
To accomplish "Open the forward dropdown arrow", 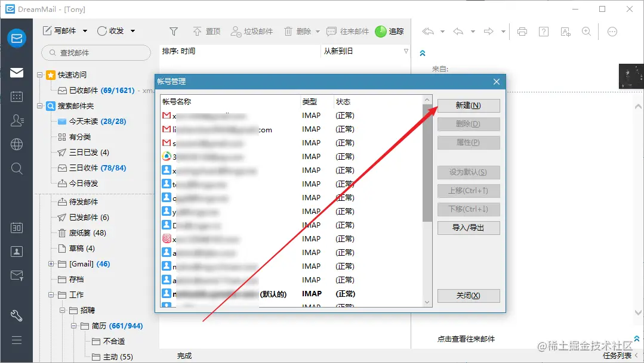I will 503,31.
